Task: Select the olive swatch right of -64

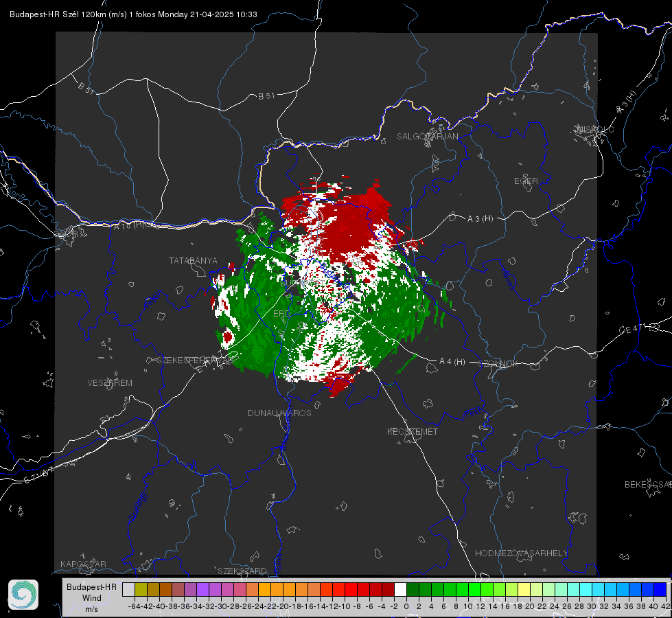Action: click(x=141, y=590)
